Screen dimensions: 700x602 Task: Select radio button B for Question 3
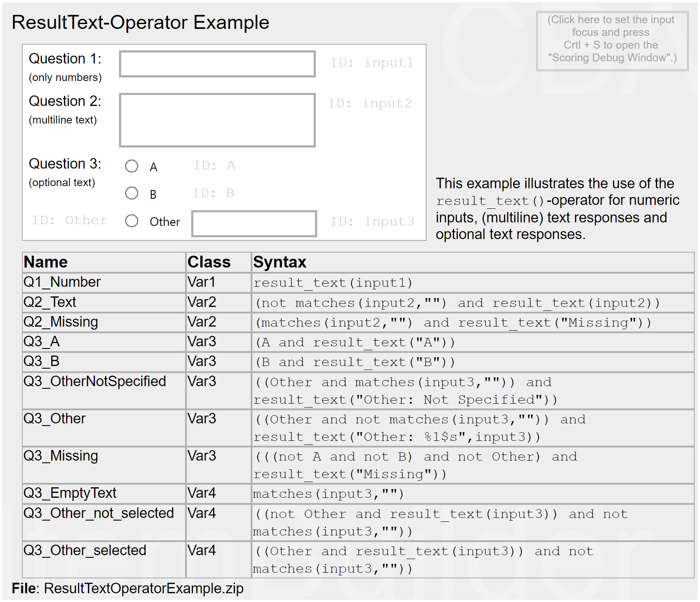pos(132,193)
